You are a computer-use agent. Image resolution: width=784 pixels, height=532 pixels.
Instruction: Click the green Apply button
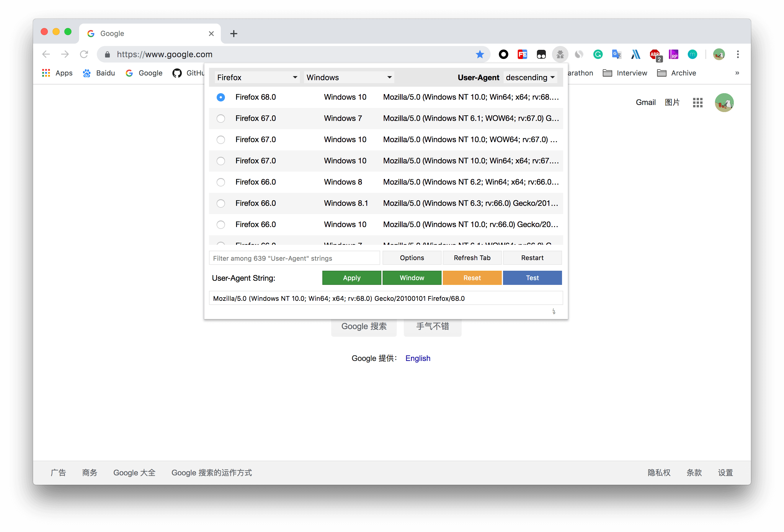tap(352, 278)
